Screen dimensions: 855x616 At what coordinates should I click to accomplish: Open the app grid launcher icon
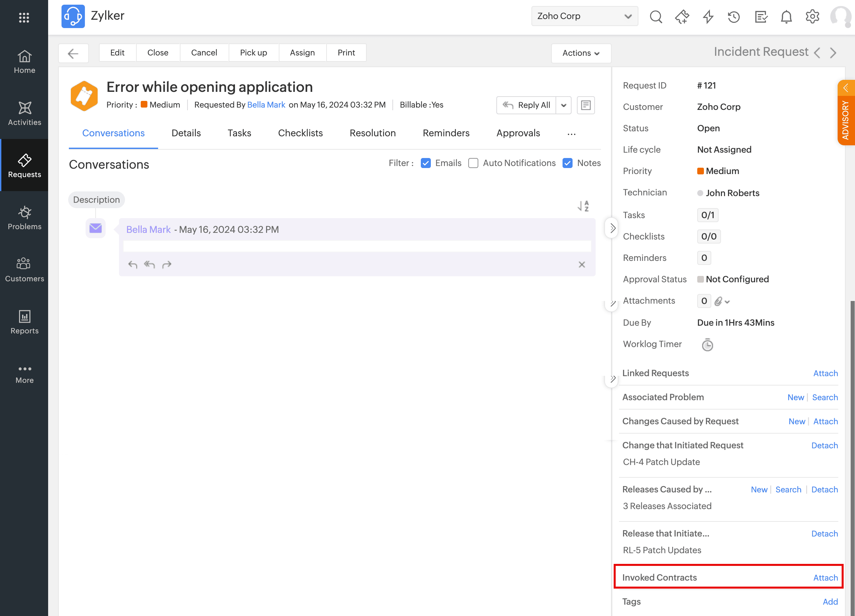24,17
